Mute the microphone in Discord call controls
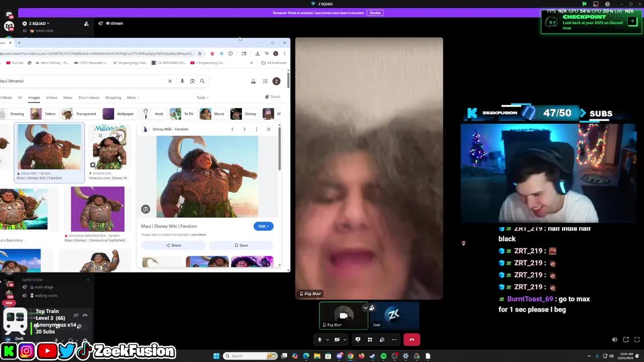 pyautogui.click(x=319, y=340)
